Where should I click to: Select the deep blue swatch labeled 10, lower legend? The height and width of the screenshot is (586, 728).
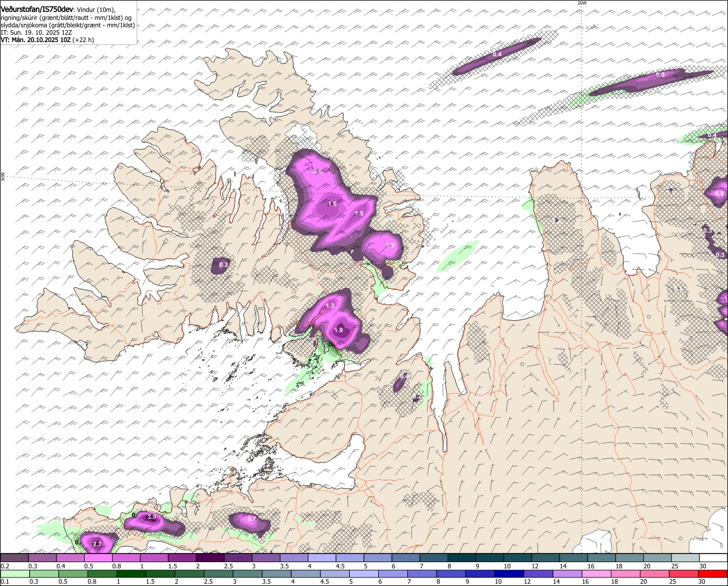(x=508, y=573)
